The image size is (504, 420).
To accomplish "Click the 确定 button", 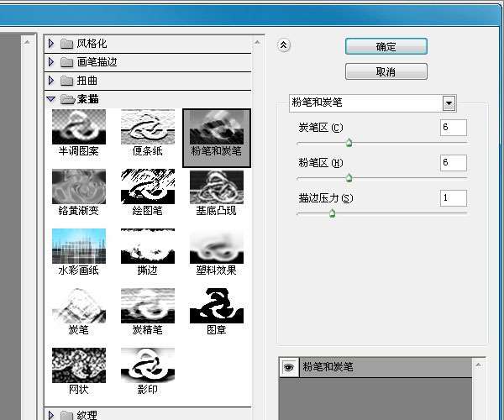I will pyautogui.click(x=386, y=46).
